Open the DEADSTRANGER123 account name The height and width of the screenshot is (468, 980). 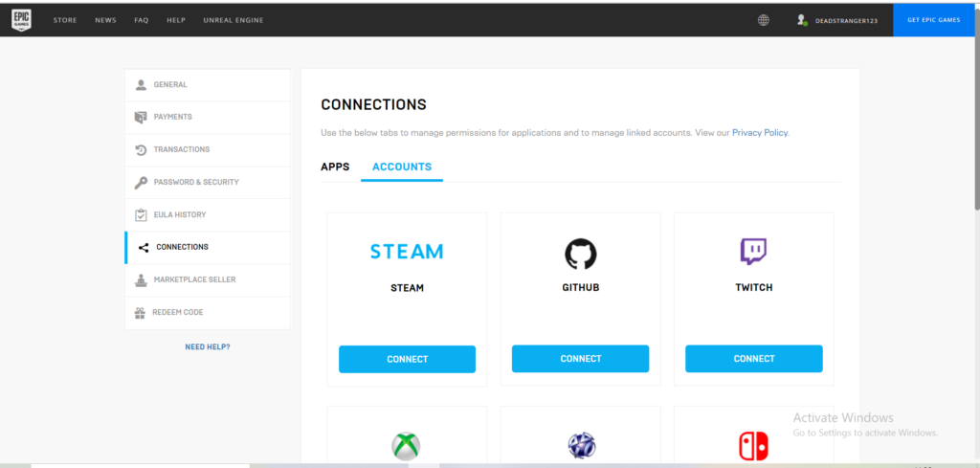[x=846, y=21]
